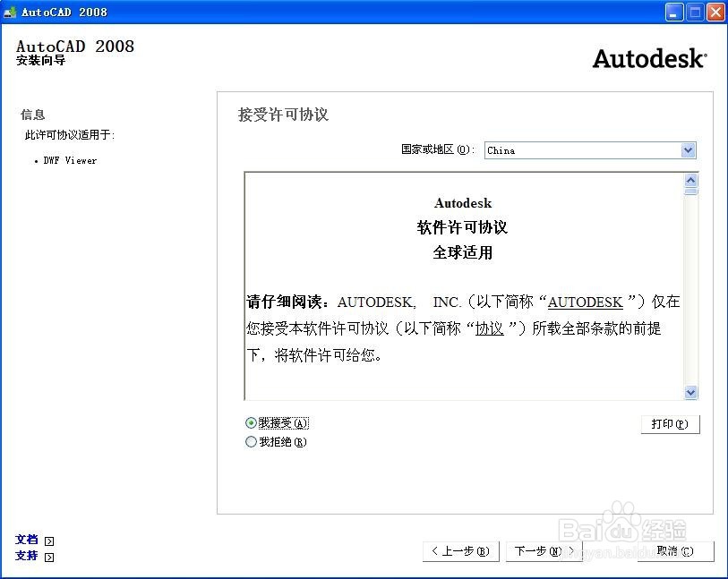Viewport: 728px width, 579px height.
Task: Close the AutoCAD 2008 installer window
Action: pos(715,13)
